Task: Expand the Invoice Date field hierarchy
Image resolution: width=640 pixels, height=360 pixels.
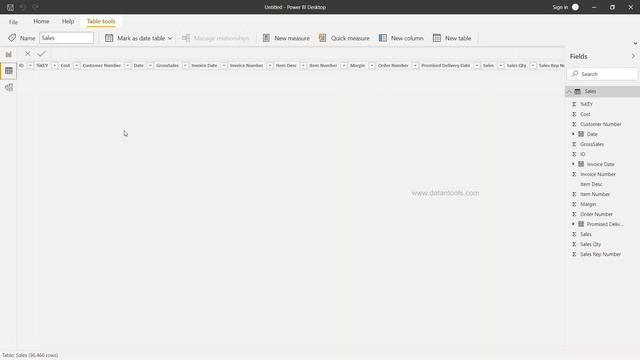Action: point(573,164)
